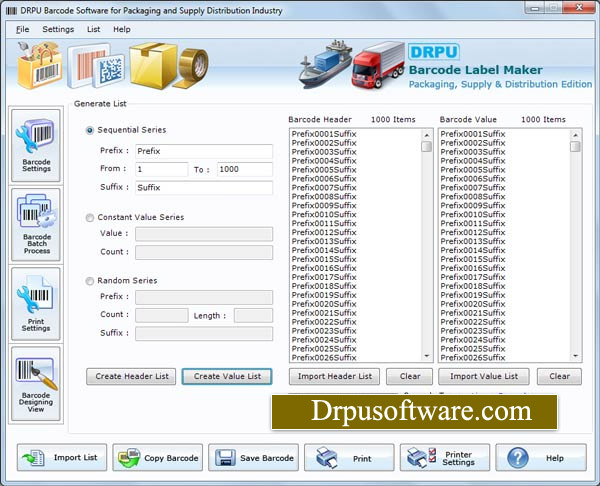Click Import Value List button
This screenshot has width=600, height=486.
click(x=484, y=377)
